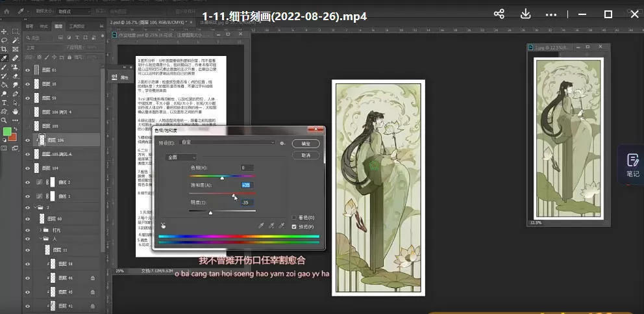Select the Healing Brush tool
Screen dimensions: 644x314
(16, 59)
